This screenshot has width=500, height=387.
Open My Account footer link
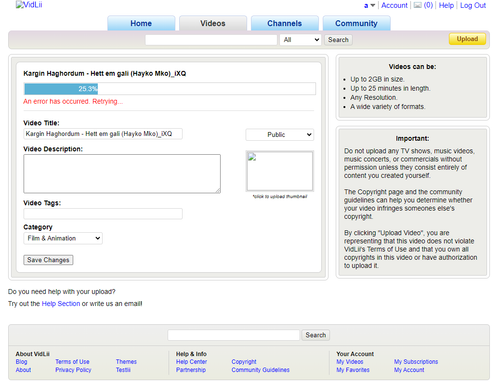click(x=409, y=370)
